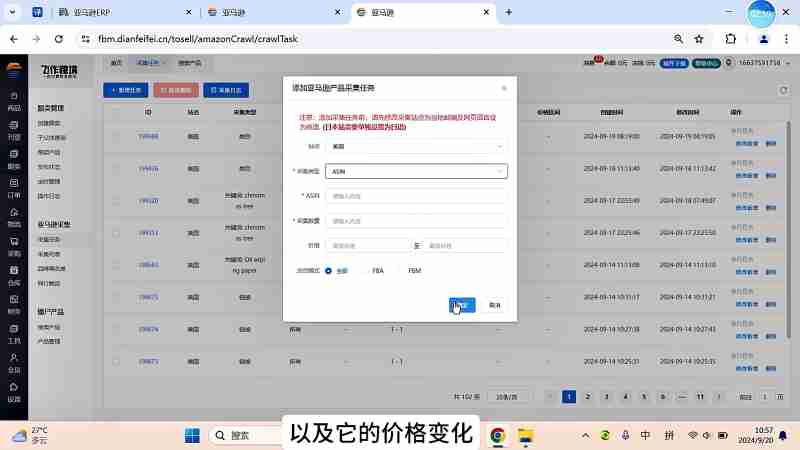Expand the account dropdown next to 16637591718
Viewport: 800px width, 450px height.
click(x=788, y=63)
